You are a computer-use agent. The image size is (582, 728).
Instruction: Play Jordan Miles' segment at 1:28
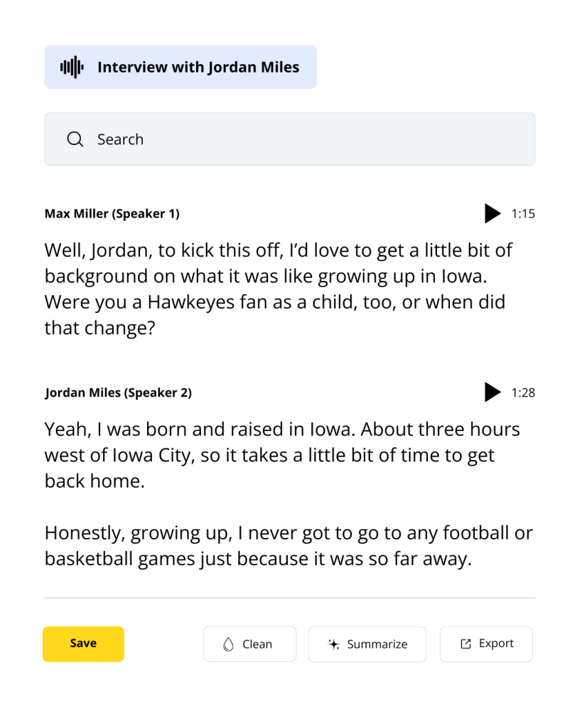pyautogui.click(x=492, y=392)
